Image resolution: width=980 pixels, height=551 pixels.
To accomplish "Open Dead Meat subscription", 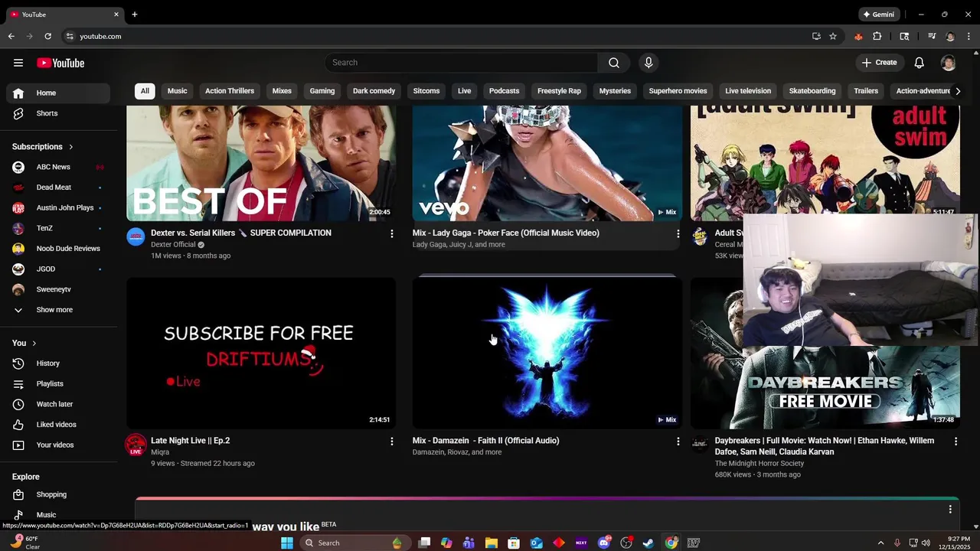I will click(x=58, y=187).
